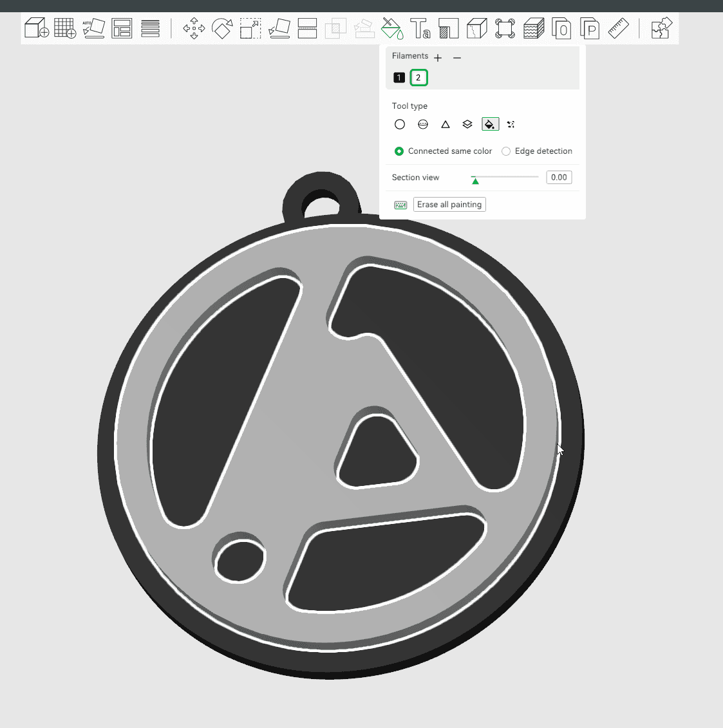
Task: Click the horizontal lines layer icon
Action: (150, 28)
